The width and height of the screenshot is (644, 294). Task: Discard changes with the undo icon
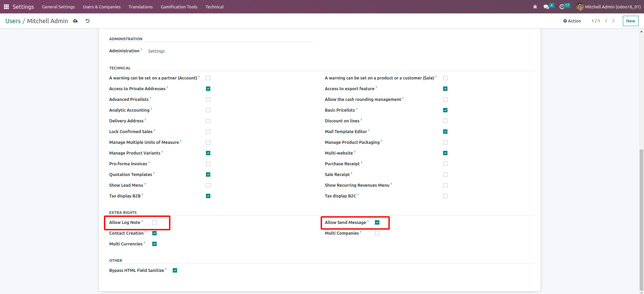88,21
